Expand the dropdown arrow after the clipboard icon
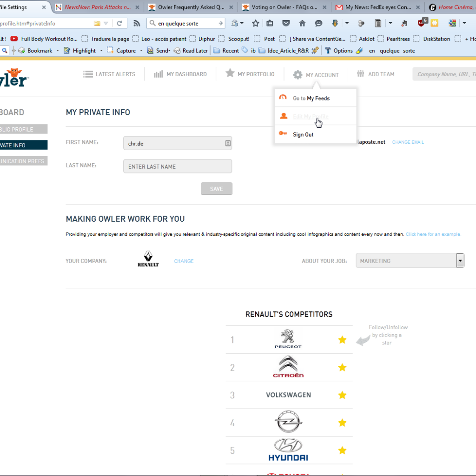476x476 pixels. pyautogui.click(x=390, y=23)
